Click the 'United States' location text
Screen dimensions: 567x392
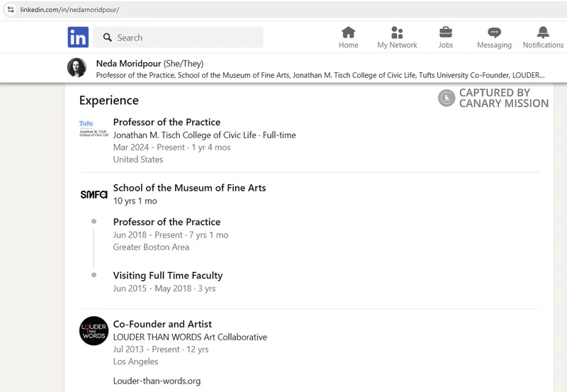[138, 159]
